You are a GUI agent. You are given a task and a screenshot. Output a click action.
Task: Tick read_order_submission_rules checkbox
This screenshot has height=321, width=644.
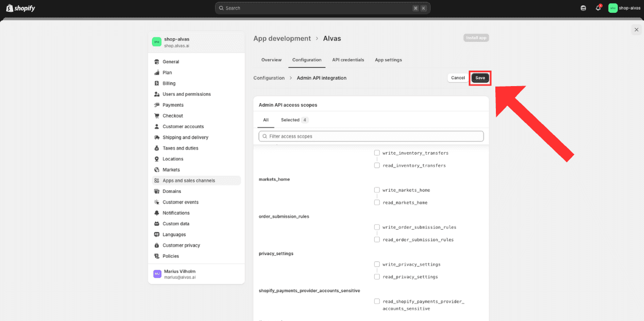pyautogui.click(x=377, y=240)
